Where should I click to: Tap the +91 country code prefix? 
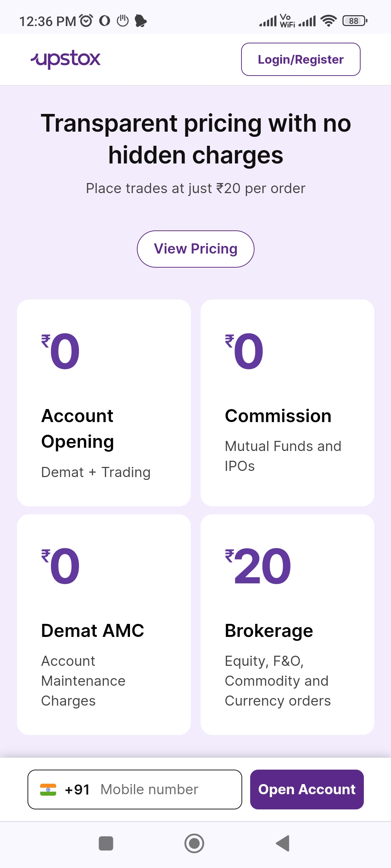pyautogui.click(x=77, y=790)
